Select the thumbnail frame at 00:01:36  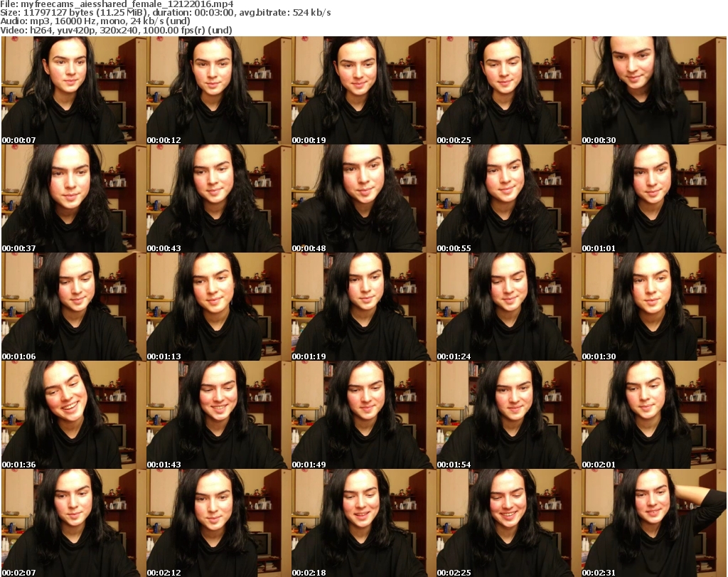pyautogui.click(x=73, y=415)
